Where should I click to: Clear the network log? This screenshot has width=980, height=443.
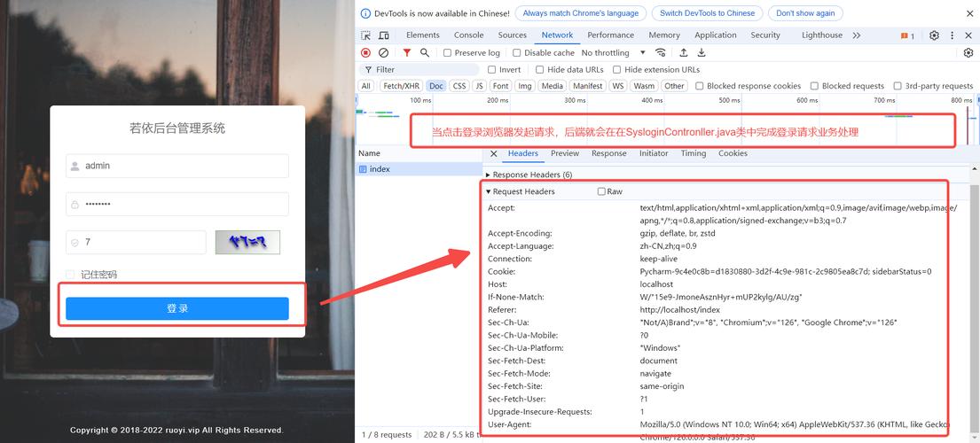coord(384,53)
